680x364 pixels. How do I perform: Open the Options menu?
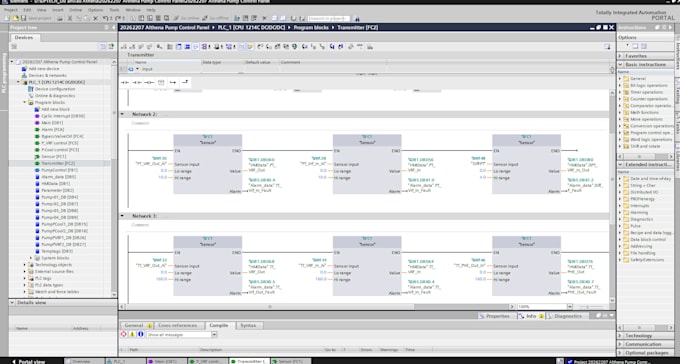[95, 10]
